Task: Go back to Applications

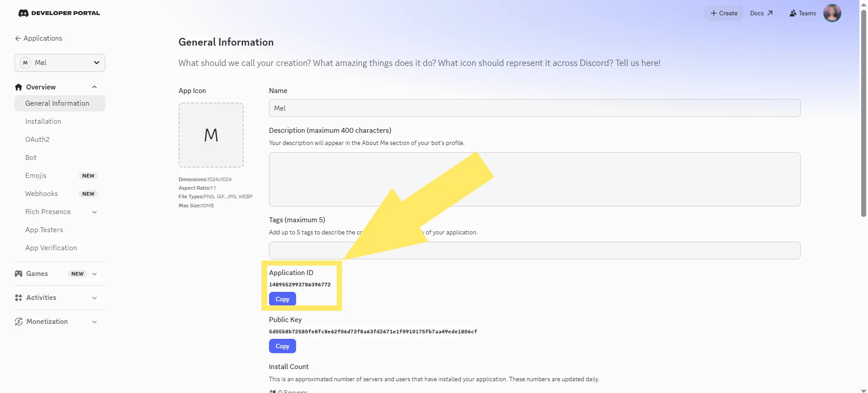Action: tap(38, 38)
